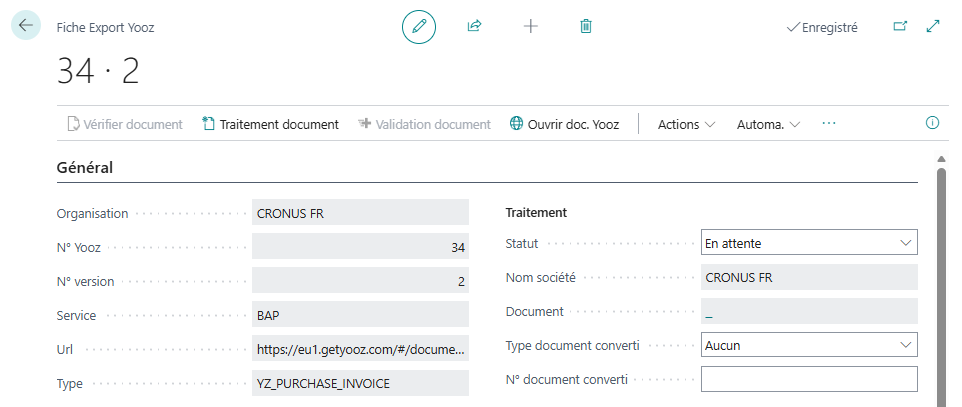The height and width of the screenshot is (407, 962).
Task: Click the pencil edit icon
Action: click(x=419, y=27)
